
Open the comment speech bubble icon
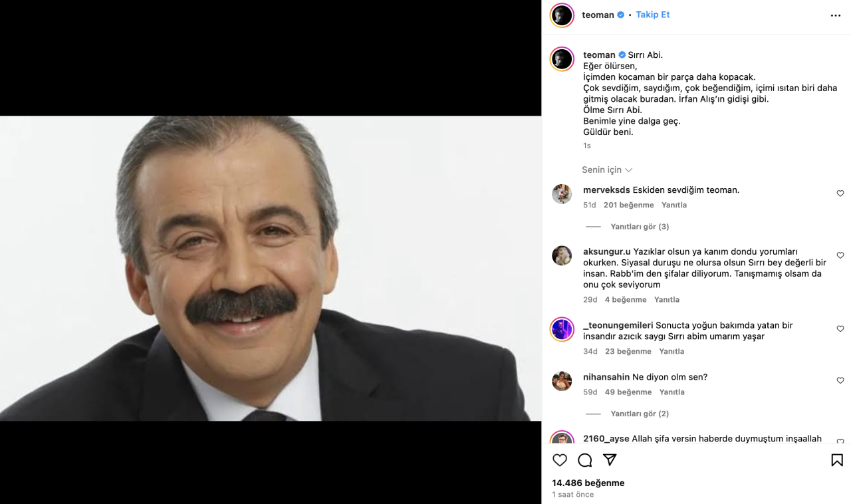pos(585,460)
